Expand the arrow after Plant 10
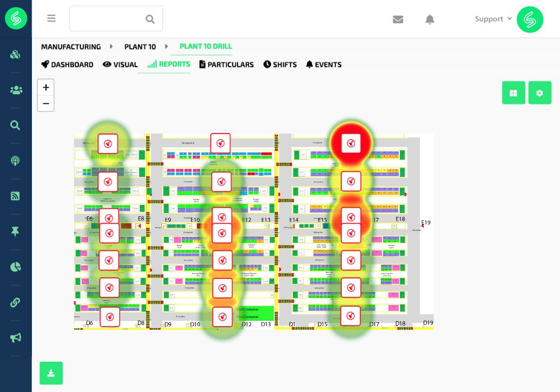Viewport: 560px width, 392px height. pos(166,46)
